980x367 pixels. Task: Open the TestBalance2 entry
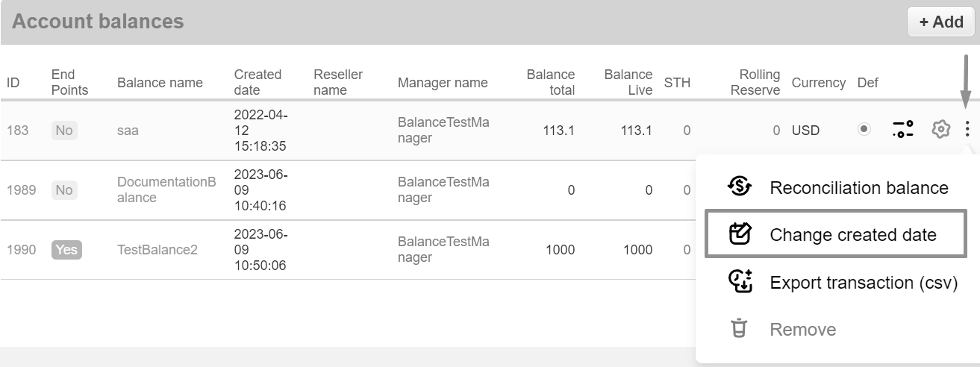coord(157,250)
